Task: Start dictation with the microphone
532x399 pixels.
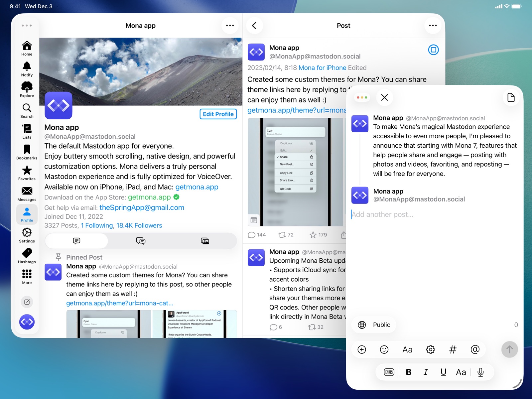Action: click(x=480, y=372)
